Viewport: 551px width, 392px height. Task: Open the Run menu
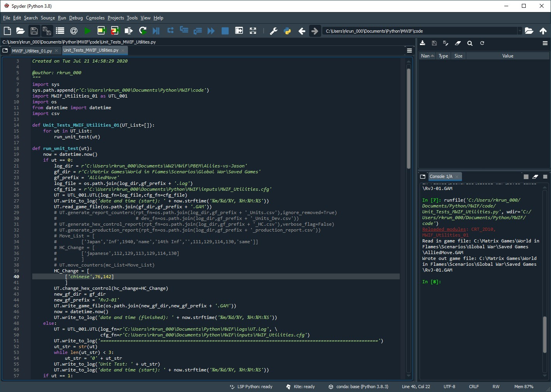point(62,18)
